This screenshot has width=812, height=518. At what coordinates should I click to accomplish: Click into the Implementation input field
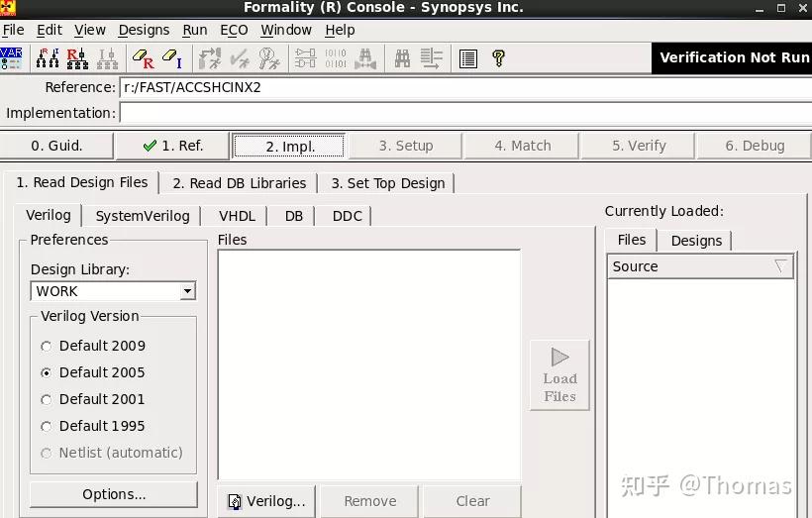(465, 113)
